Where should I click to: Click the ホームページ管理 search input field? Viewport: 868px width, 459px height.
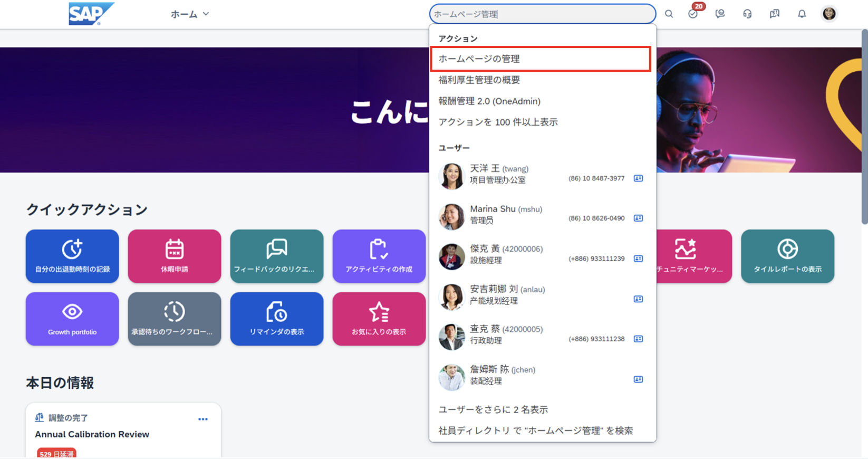point(542,14)
